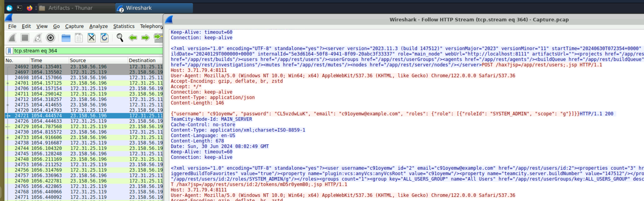644x201 pixels.
Task: Close this capture file
Action: coord(92,38)
